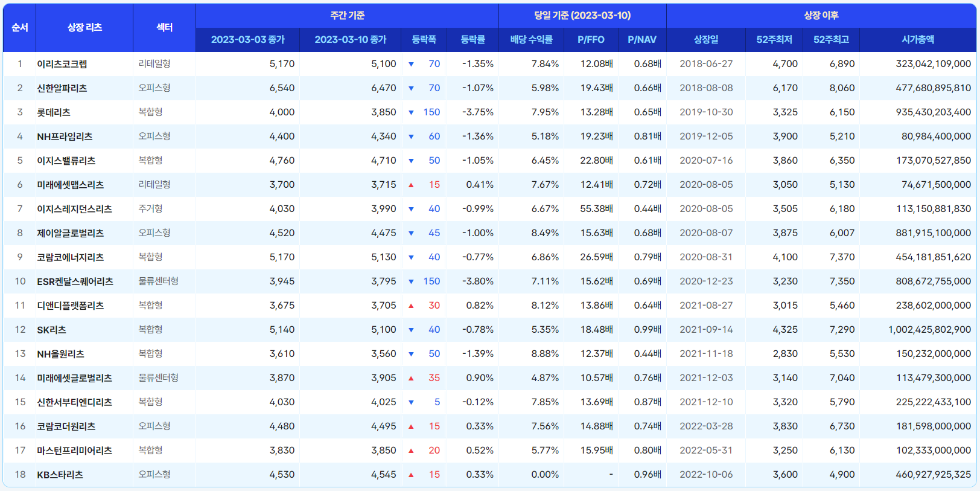Select the NH올원리츠 name cell
The height and width of the screenshot is (491, 980).
pos(84,354)
